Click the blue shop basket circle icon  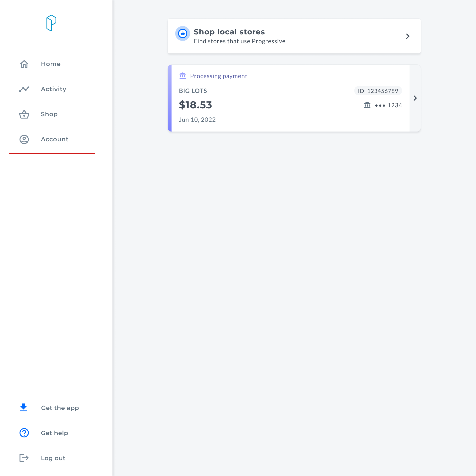[182, 33]
